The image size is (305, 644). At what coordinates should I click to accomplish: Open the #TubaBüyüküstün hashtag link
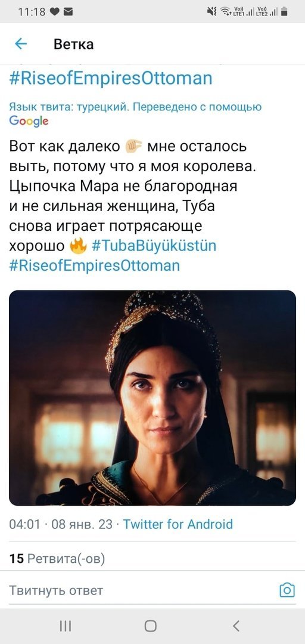click(154, 246)
